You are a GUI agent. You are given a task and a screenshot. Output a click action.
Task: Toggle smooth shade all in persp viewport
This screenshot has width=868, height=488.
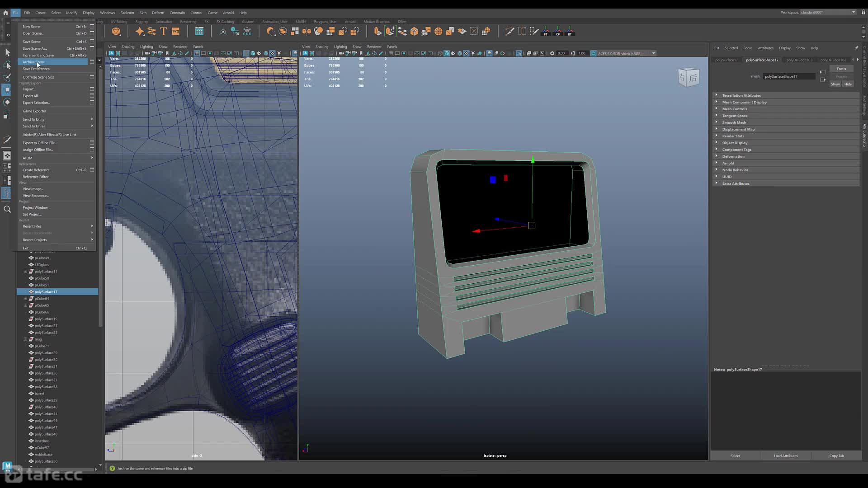pos(447,53)
